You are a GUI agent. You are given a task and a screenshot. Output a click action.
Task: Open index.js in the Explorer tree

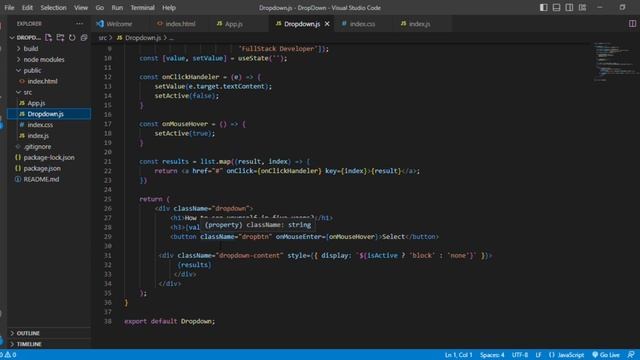pyautogui.click(x=38, y=136)
